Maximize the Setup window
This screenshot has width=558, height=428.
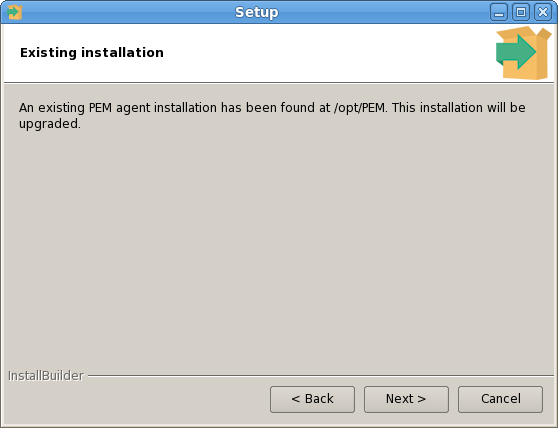[521, 12]
